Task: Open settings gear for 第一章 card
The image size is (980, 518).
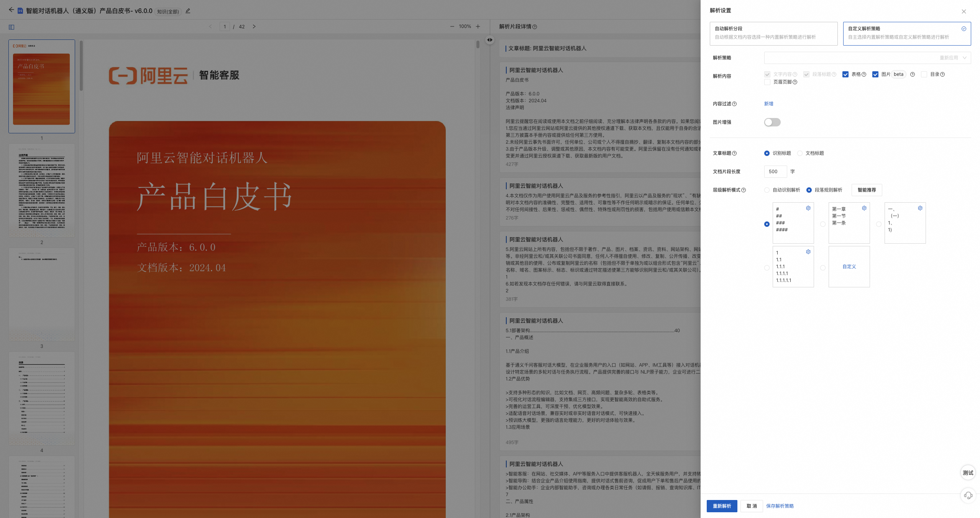Action: [x=864, y=208]
